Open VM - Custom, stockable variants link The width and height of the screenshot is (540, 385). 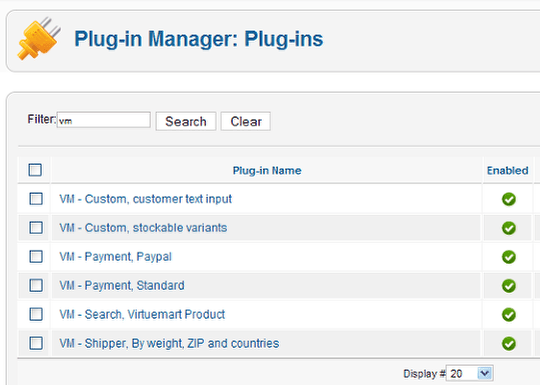(143, 228)
